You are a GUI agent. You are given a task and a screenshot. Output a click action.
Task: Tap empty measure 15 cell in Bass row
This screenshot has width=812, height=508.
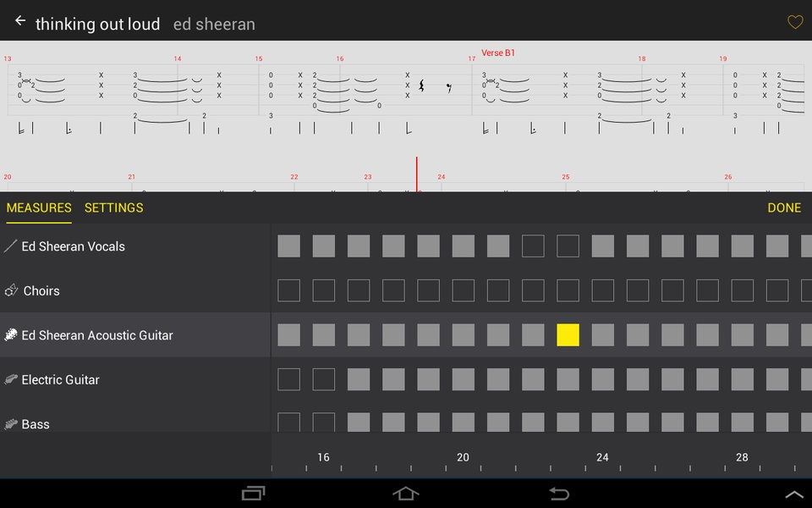pyautogui.click(x=289, y=422)
